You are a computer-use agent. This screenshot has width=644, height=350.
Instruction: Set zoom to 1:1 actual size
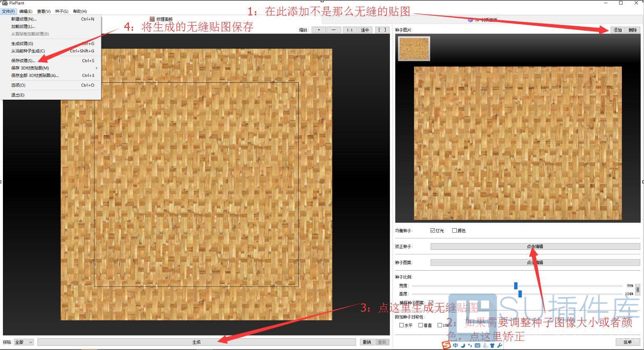coord(350,30)
